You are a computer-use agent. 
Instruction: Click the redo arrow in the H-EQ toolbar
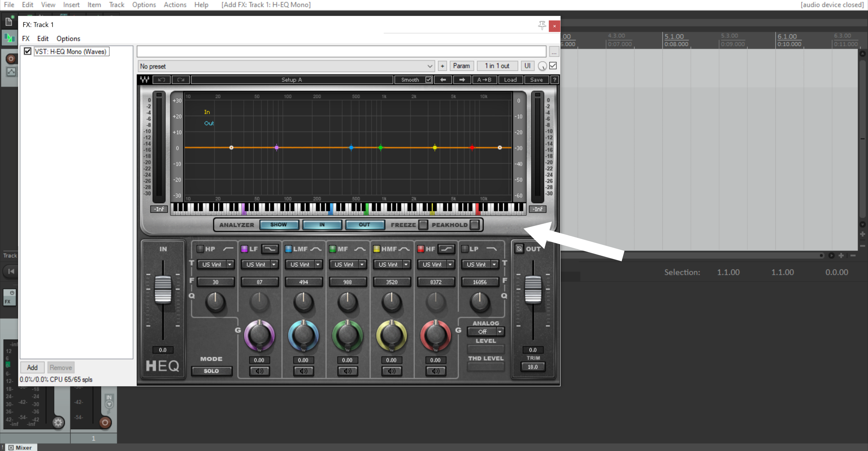[x=181, y=80]
